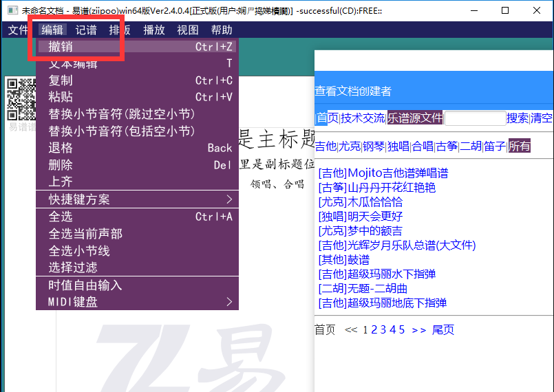Click the application icon in the title bar
554x392 pixels.
[x=12, y=10]
